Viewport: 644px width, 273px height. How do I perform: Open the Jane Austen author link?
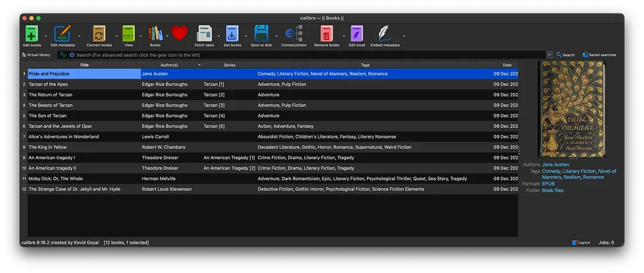(x=556, y=165)
